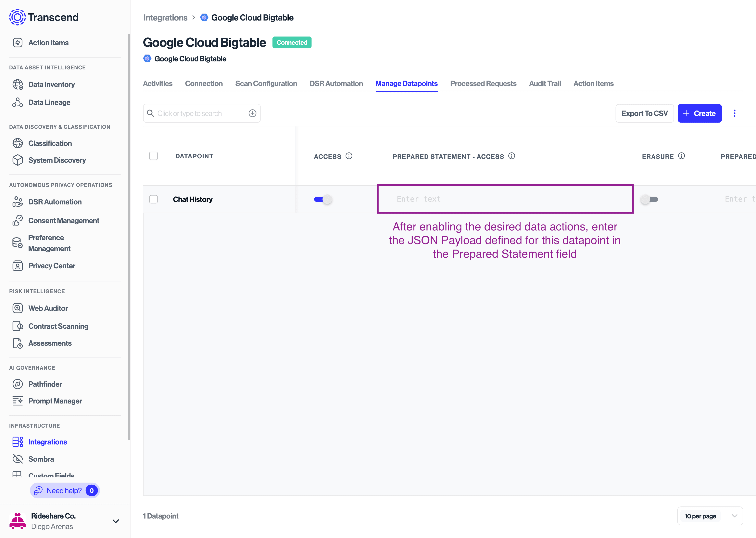Enable Erasure toggle for Chat History
Screen dimensions: 756x538
coord(649,199)
